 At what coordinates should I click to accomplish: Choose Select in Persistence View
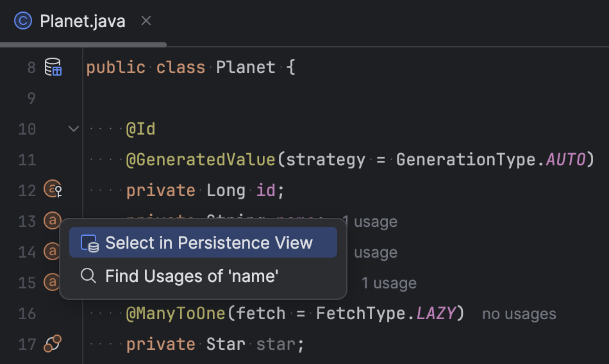[x=203, y=242]
